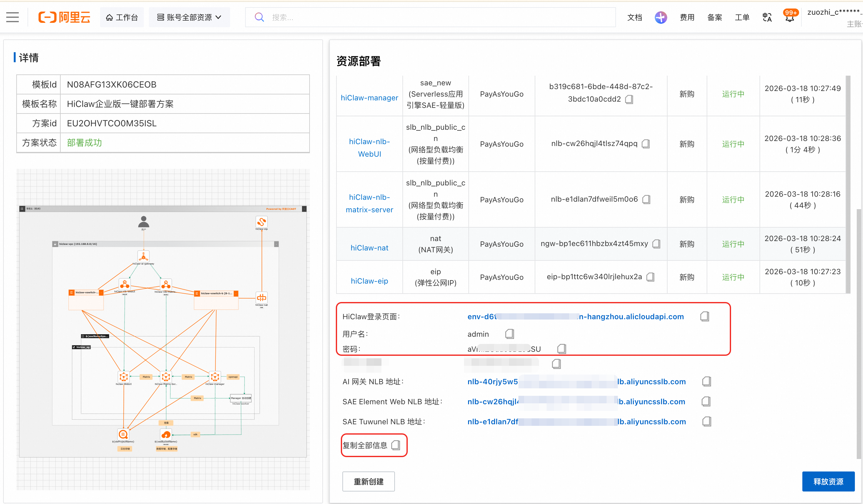Copy instance ID nlb-cw26hqjl4tlsz74qpq
This screenshot has height=504, width=863.
pyautogui.click(x=646, y=144)
